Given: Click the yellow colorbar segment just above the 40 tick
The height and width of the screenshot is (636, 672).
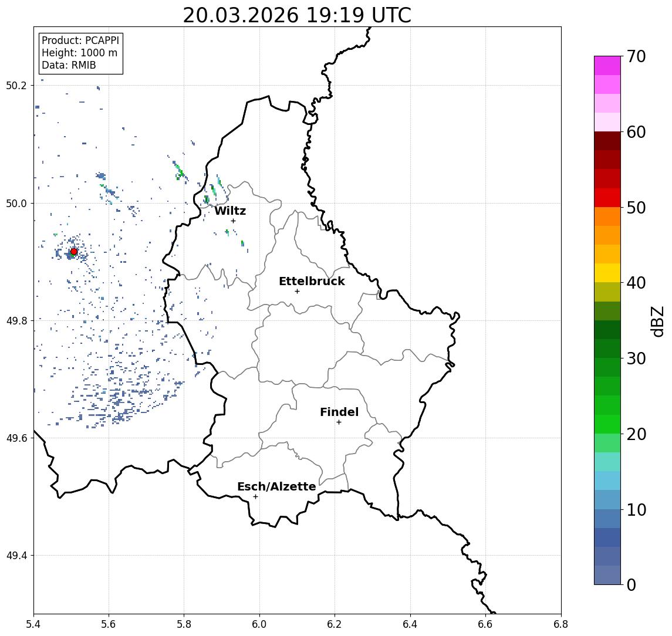Looking at the screenshot, I should click(x=607, y=273).
